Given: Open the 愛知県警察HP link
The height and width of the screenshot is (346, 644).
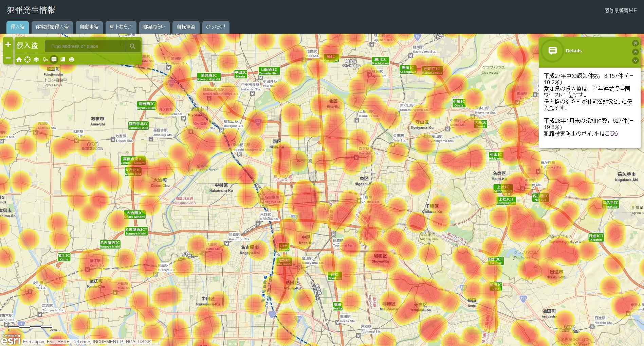Looking at the screenshot, I should (621, 11).
